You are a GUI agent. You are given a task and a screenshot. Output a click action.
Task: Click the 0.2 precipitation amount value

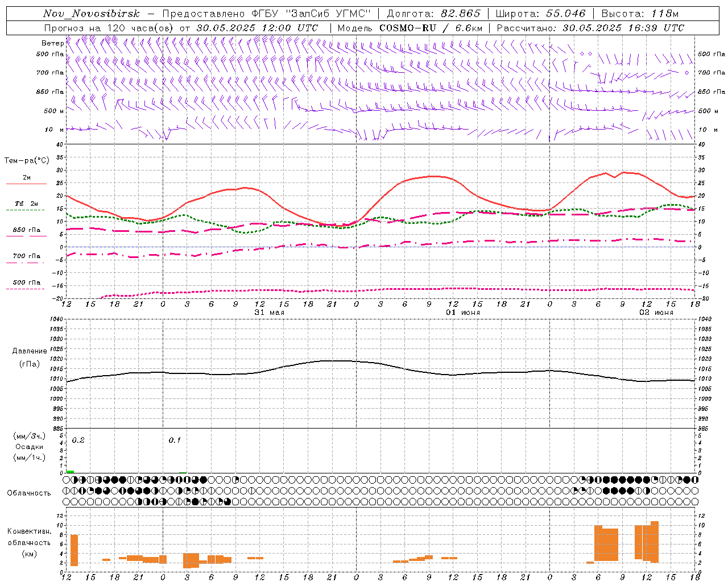(x=78, y=440)
